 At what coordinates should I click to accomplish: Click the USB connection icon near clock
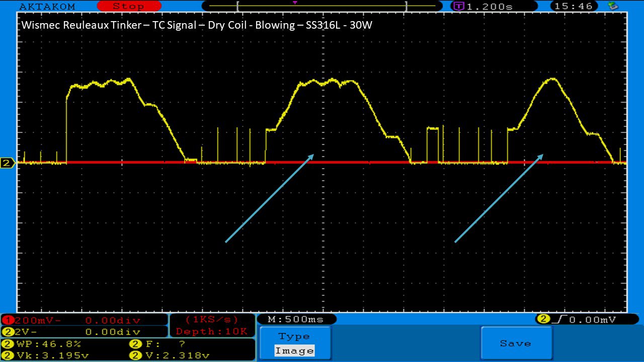[x=613, y=6]
